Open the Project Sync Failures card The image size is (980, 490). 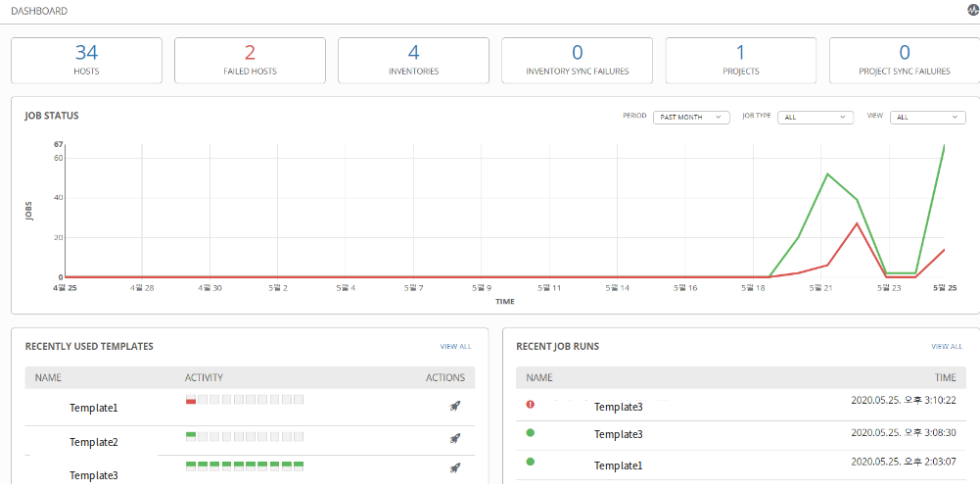(x=905, y=60)
